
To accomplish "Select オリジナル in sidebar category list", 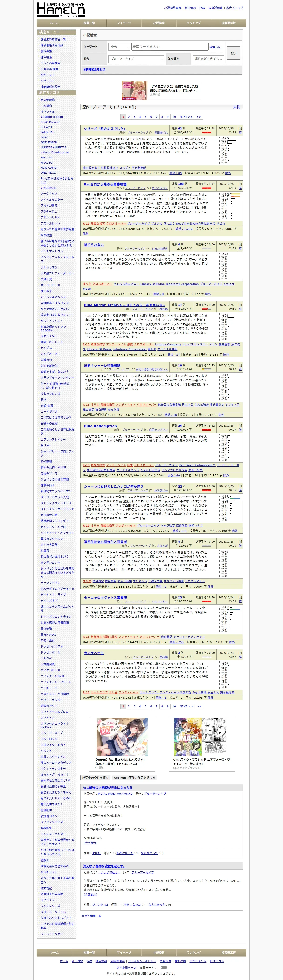I will [48, 112].
